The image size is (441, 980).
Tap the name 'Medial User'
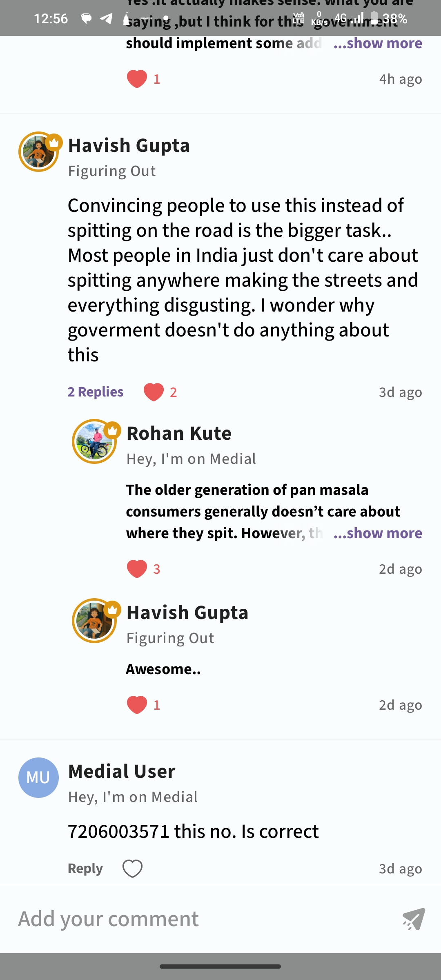point(122,771)
